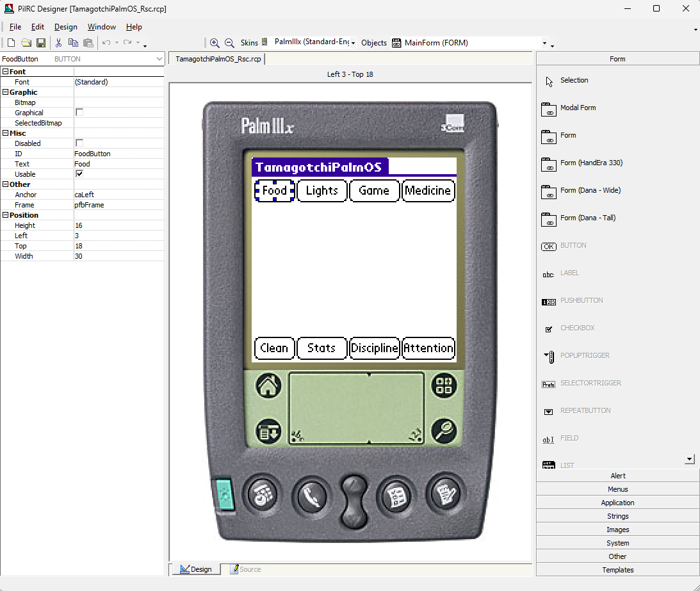The height and width of the screenshot is (591, 700).
Task: Click the Text property value field
Action: pyautogui.click(x=118, y=164)
